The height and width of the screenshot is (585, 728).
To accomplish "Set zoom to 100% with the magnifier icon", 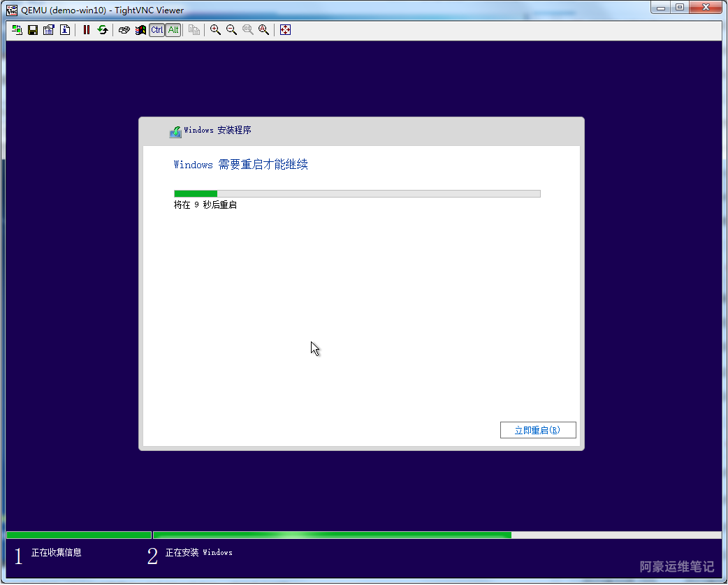I will tap(247, 30).
